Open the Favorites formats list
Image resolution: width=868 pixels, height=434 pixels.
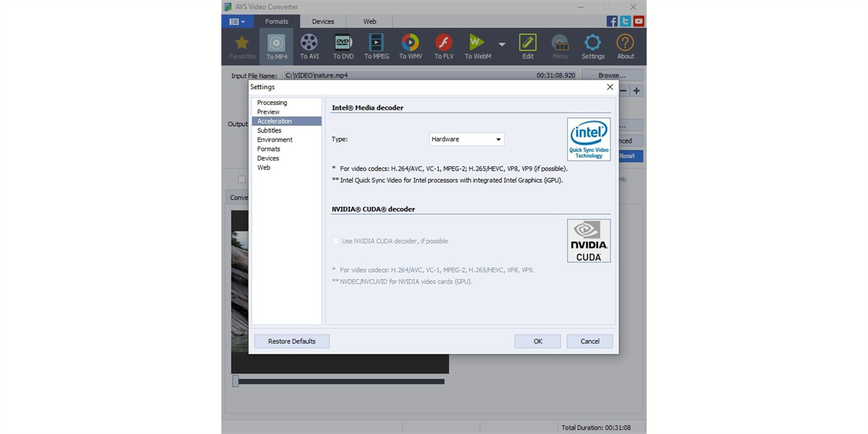(242, 46)
